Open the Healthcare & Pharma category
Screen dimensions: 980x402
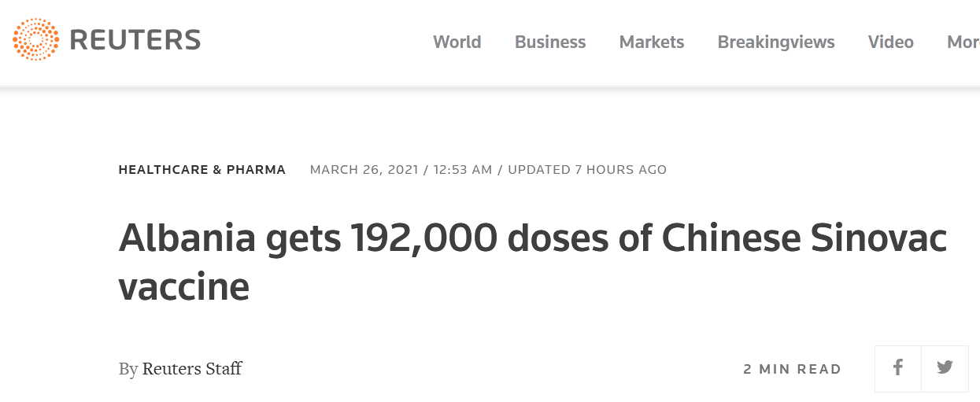tap(202, 169)
